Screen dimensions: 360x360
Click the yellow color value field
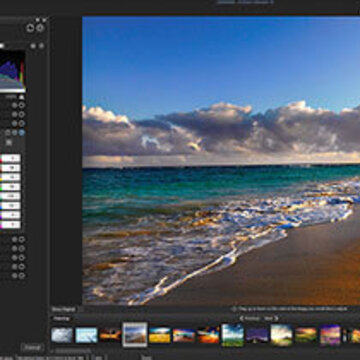point(11,177)
